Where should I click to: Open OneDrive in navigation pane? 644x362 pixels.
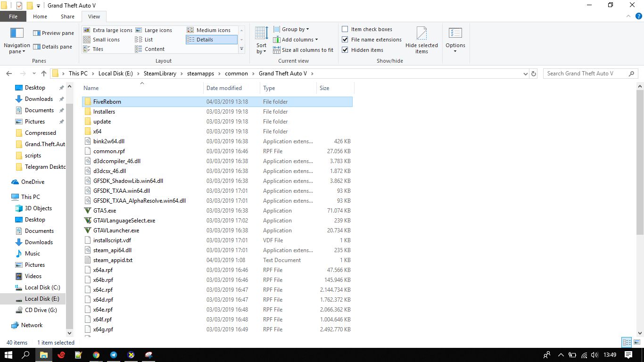tap(33, 182)
